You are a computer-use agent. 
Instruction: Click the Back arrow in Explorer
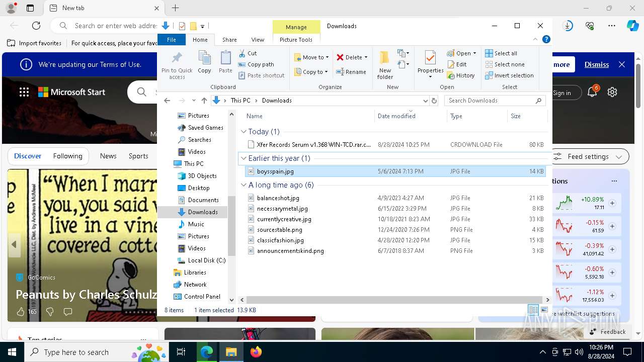(x=167, y=101)
